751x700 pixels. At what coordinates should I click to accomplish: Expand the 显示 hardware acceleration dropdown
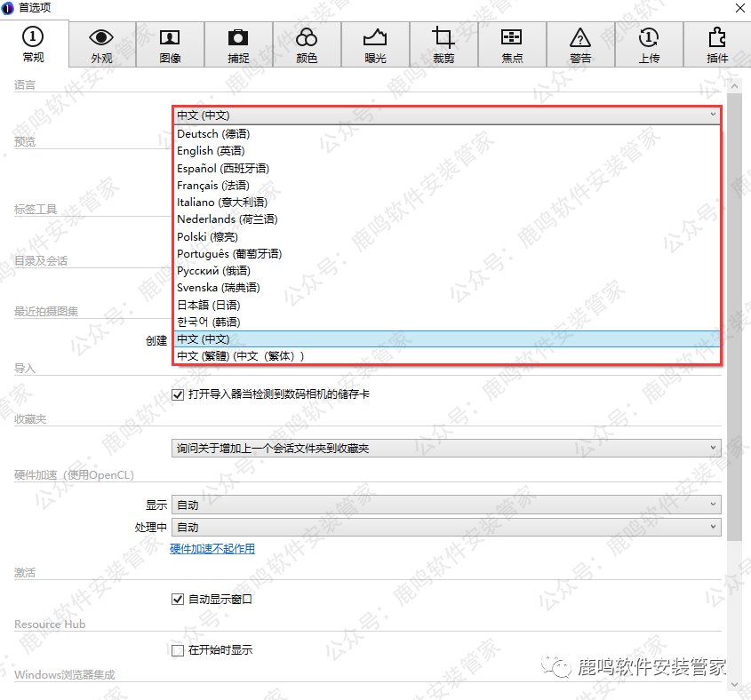point(445,505)
